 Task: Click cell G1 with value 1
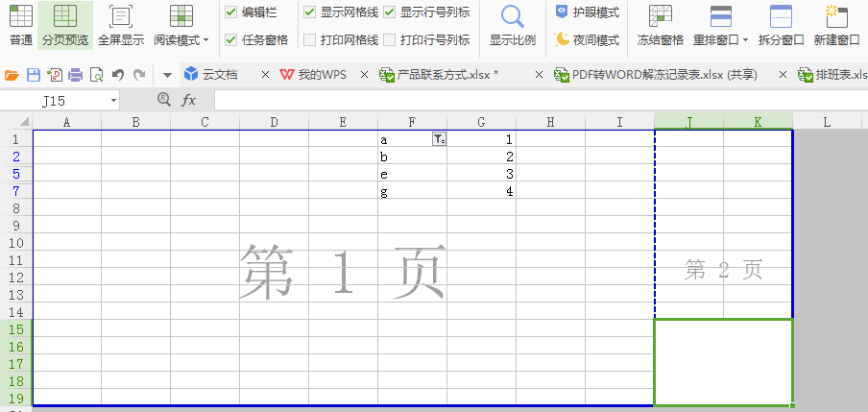coord(482,139)
